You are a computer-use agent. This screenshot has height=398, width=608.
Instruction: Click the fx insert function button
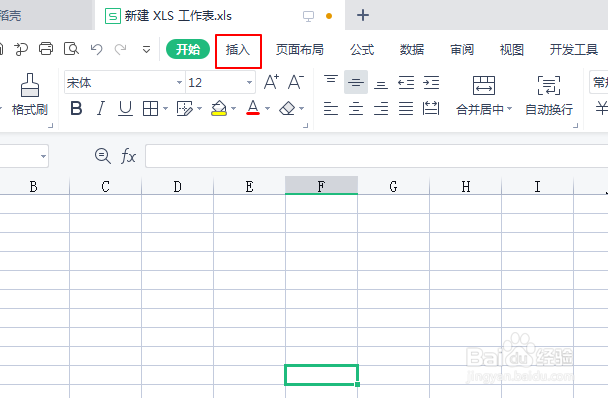coord(128,156)
